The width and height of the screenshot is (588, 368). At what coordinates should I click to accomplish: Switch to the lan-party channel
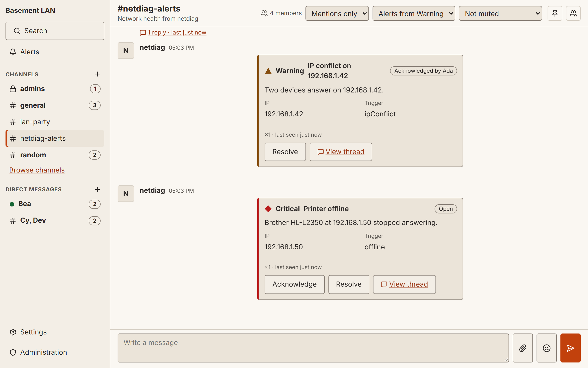[x=55, y=122]
